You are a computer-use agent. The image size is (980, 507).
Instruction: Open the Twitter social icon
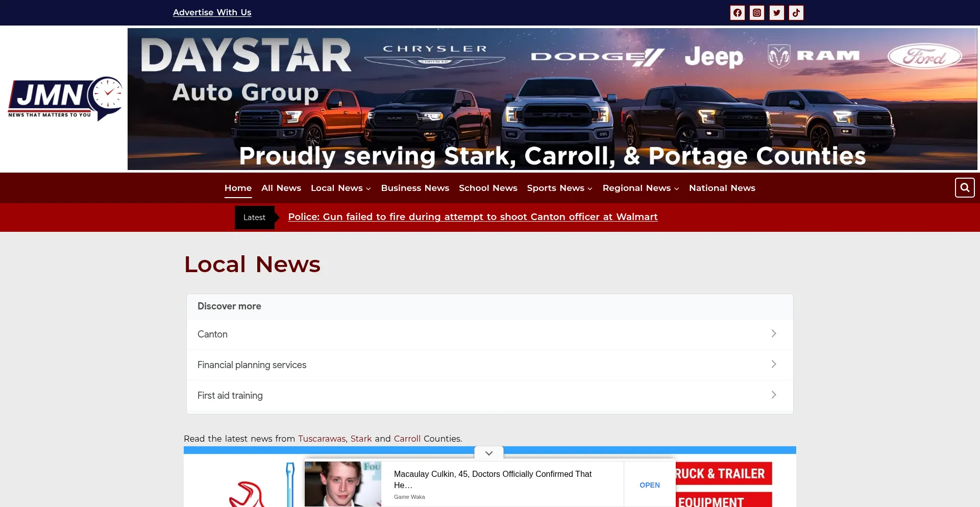coord(776,12)
